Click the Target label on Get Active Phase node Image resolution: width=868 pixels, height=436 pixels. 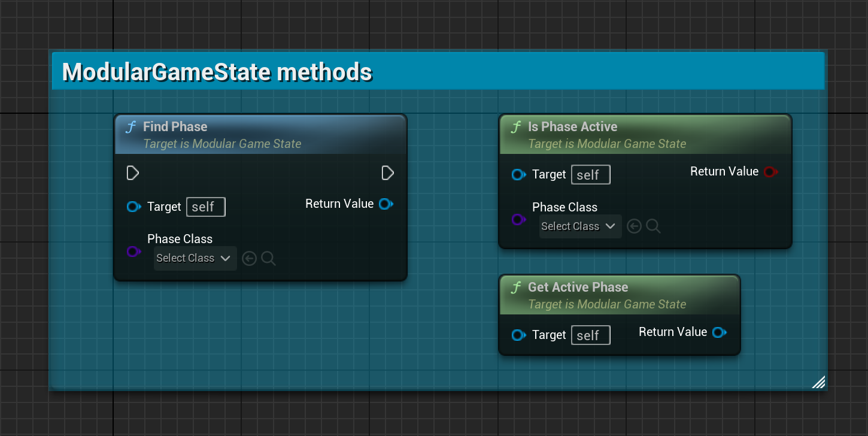click(x=549, y=335)
